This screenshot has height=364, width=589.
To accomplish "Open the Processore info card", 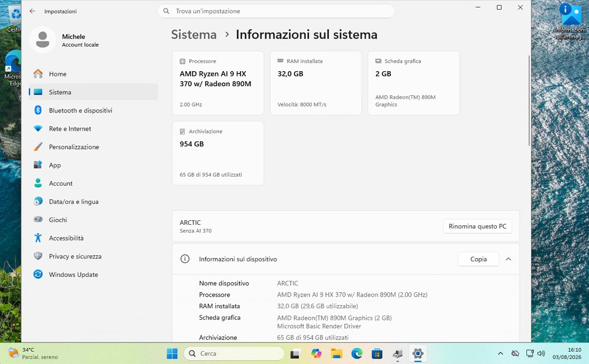I will 218,83.
